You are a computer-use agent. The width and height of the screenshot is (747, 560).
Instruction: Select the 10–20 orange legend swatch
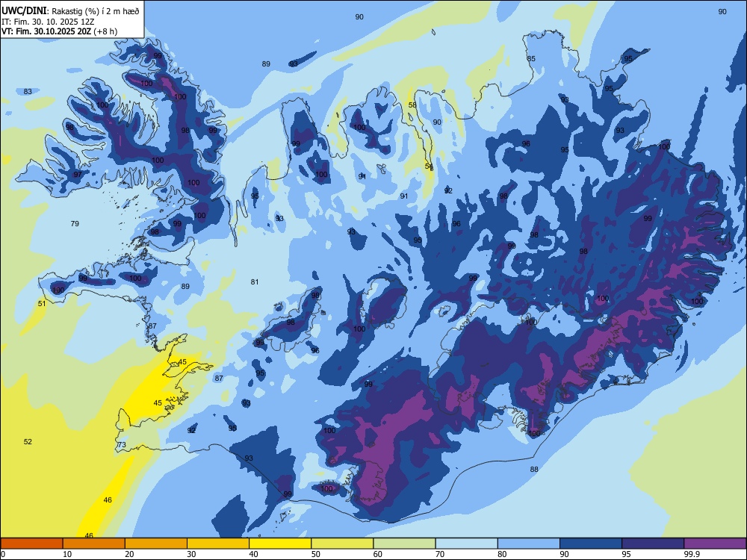point(94,544)
